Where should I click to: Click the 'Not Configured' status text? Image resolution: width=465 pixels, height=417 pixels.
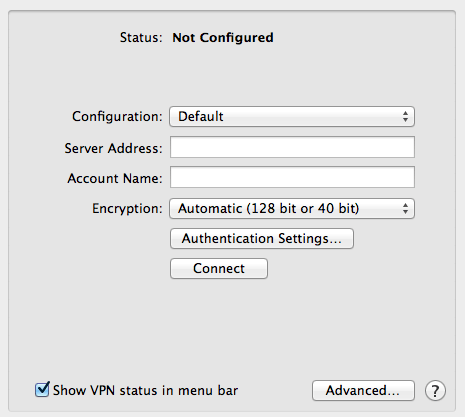point(223,37)
